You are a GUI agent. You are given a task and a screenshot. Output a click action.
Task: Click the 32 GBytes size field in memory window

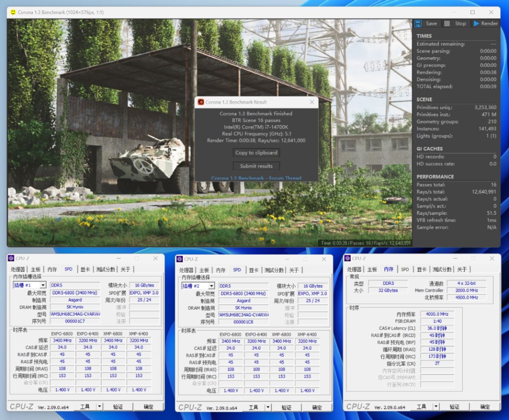(388, 290)
